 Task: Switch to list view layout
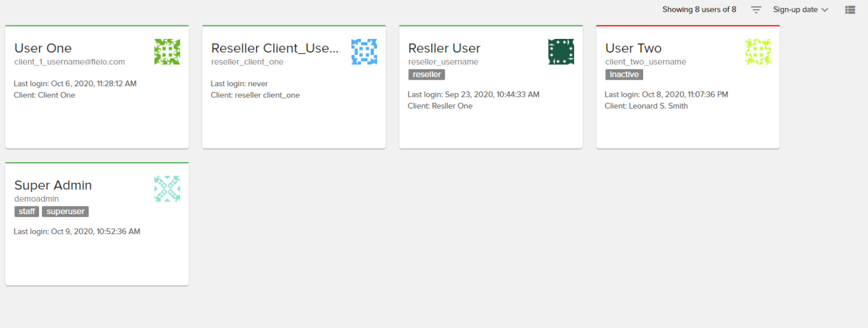[850, 10]
